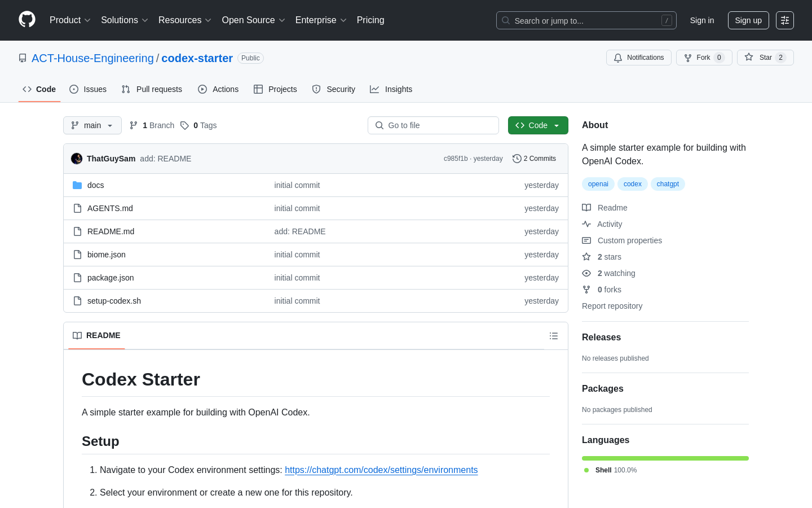Screen dimensions: 812x508
Task: Click ThatGuySam's avatar image
Action: coord(77,159)
